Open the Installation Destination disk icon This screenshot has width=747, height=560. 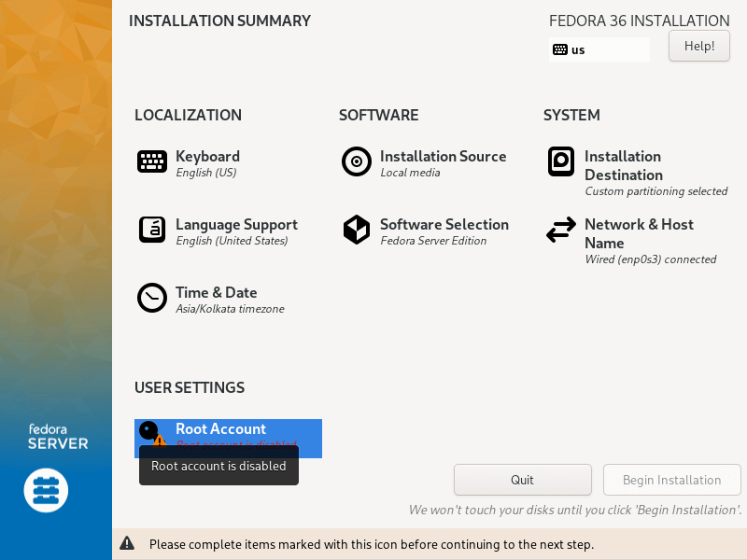(x=561, y=161)
